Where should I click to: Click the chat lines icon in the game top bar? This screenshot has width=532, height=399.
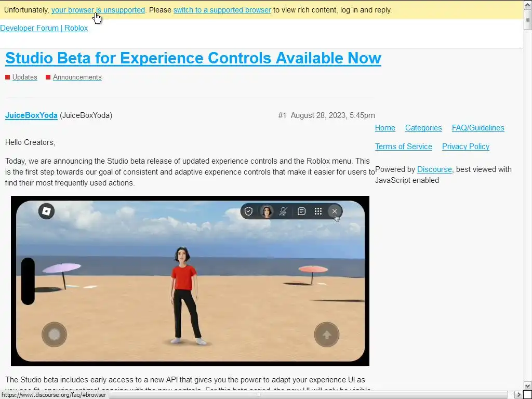[x=301, y=211]
